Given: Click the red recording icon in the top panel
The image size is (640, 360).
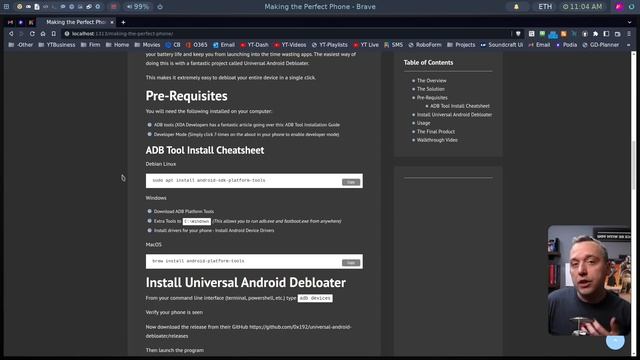Looking at the screenshot, I should point(114,7).
